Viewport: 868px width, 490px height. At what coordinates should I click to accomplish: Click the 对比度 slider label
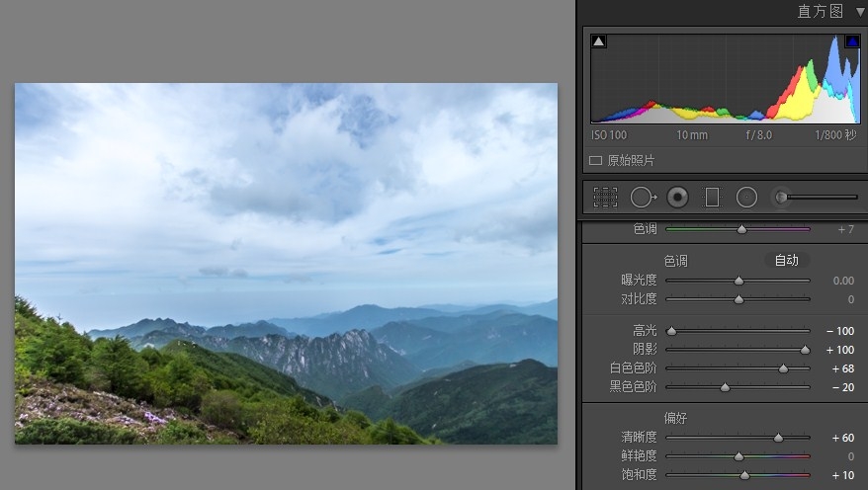click(x=639, y=299)
